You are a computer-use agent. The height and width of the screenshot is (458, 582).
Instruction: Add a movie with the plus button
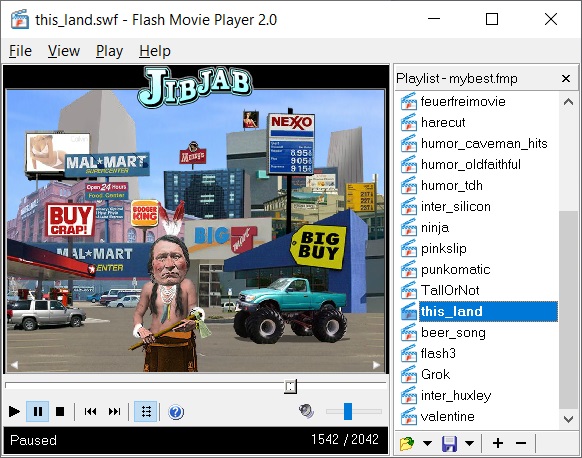(x=498, y=443)
